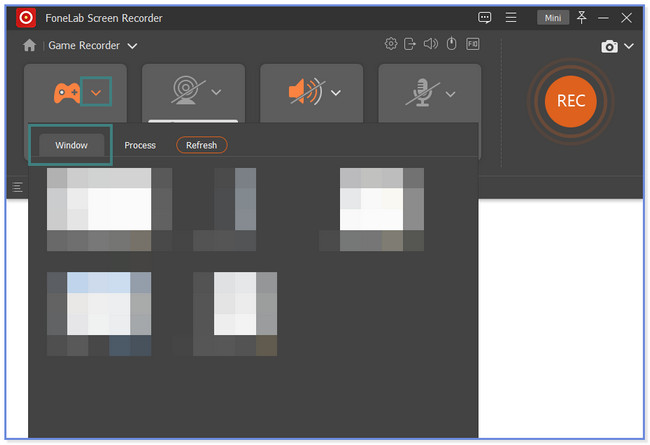650x445 pixels.
Task: Click the F10 hotkeys icon
Action: 473,44
